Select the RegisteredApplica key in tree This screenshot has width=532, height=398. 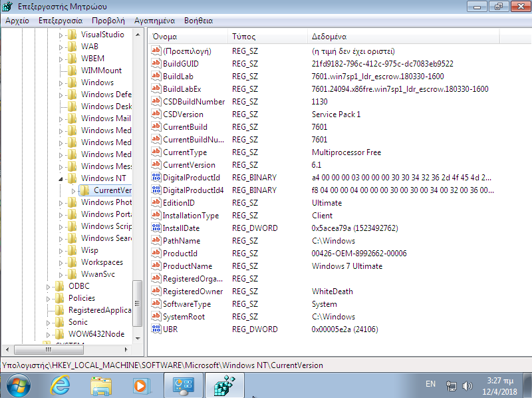point(100,310)
